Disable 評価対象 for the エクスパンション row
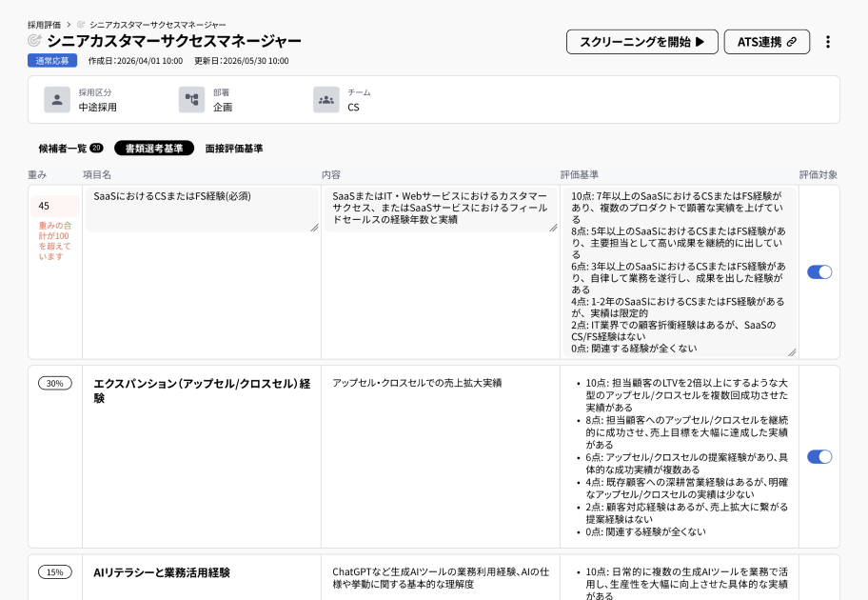The image size is (868, 600). point(819,457)
